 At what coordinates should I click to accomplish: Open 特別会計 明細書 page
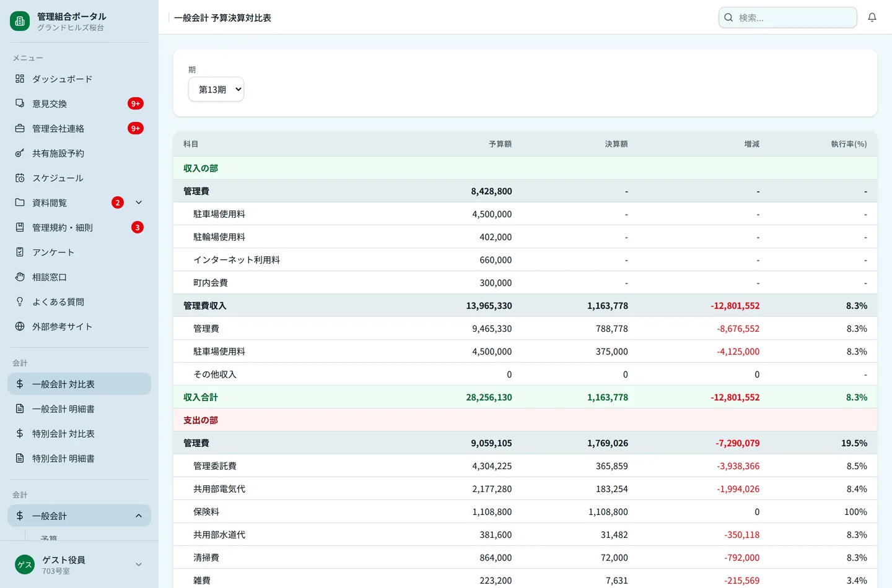click(79, 458)
